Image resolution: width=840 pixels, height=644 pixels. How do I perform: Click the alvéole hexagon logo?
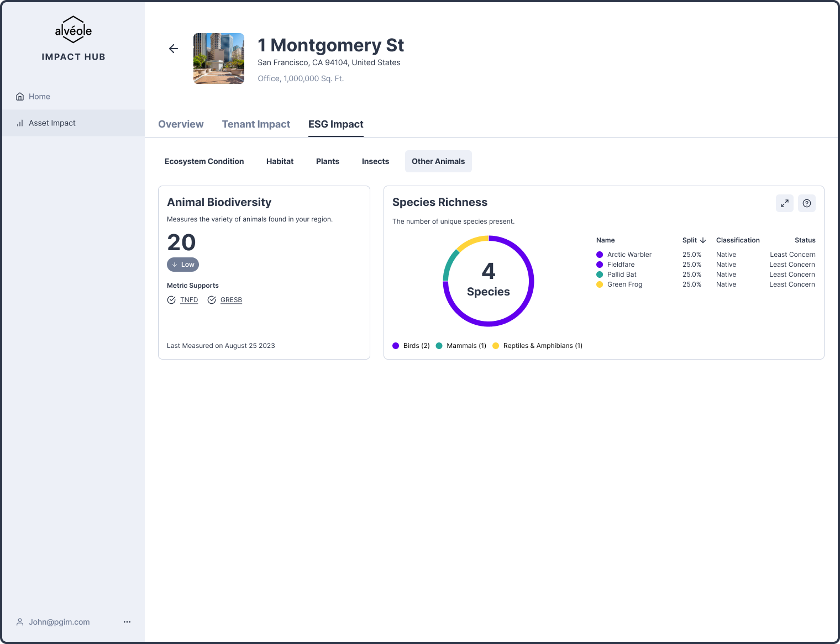[73, 29]
